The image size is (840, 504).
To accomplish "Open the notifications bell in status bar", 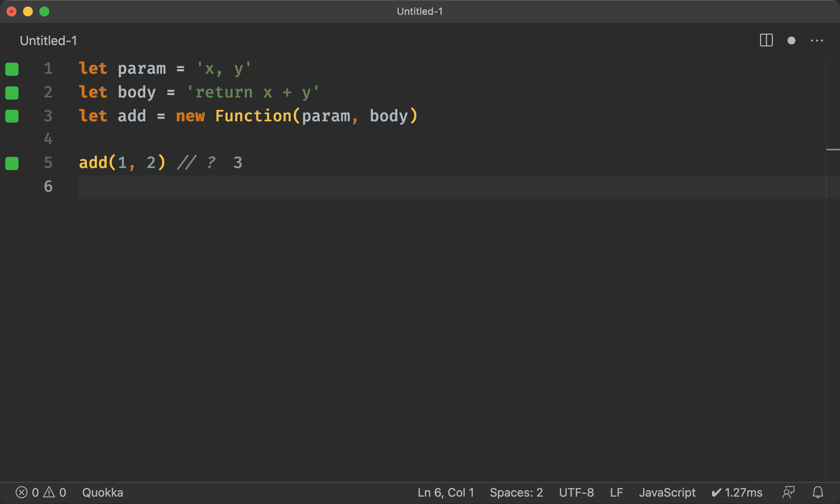I will [818, 492].
